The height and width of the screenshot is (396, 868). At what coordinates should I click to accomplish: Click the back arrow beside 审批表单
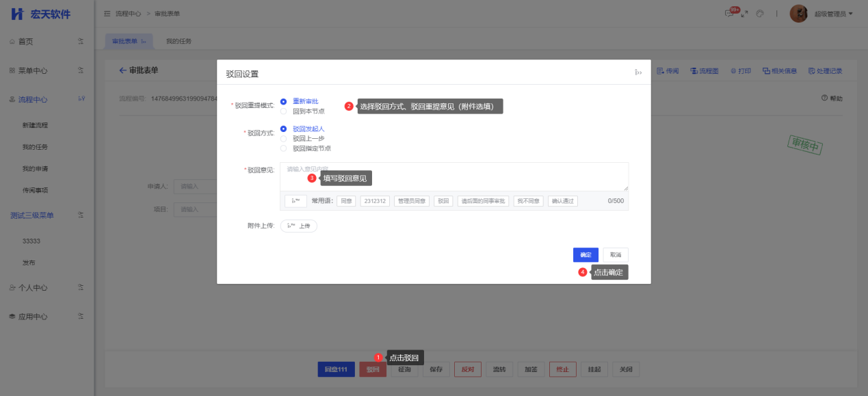click(123, 70)
